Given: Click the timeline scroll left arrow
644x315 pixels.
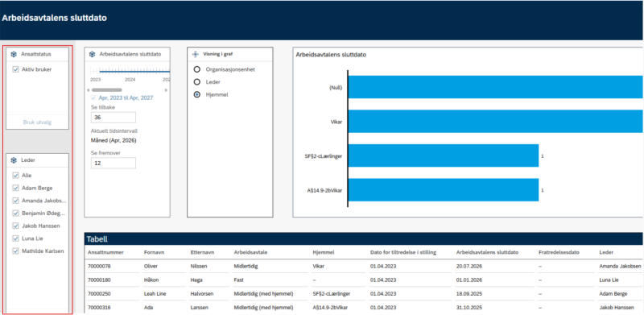Looking at the screenshot, I should tap(88, 89).
